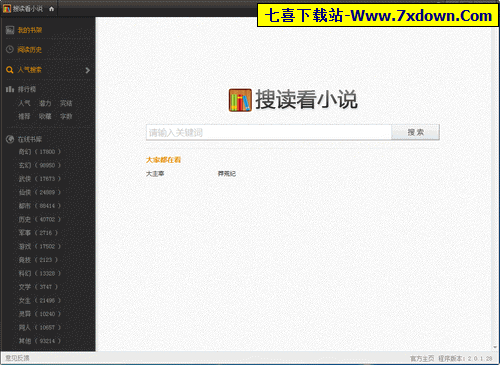Open 意见反馈 in the status bar
The height and width of the screenshot is (367, 502).
[17, 358]
